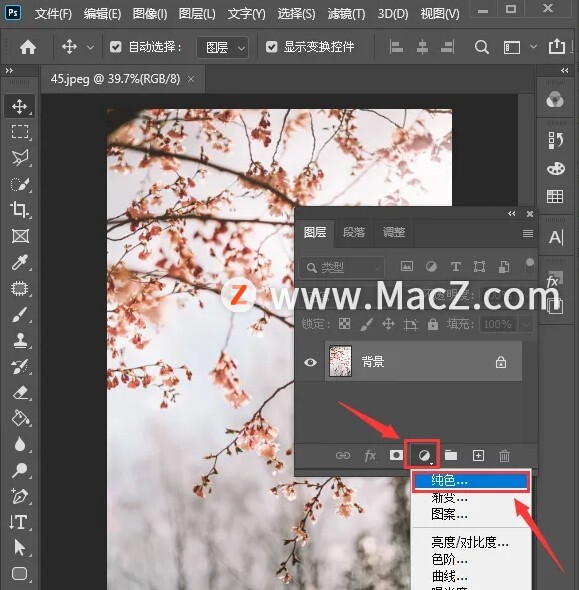579x590 pixels.
Task: Collapse the layers panel double arrows
Action: [512, 214]
